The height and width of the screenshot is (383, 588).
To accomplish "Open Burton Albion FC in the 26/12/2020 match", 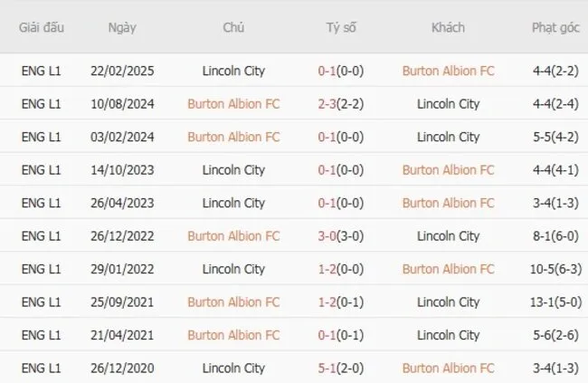I will [x=448, y=369].
